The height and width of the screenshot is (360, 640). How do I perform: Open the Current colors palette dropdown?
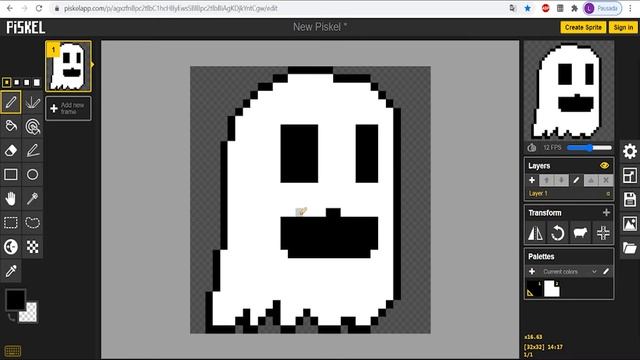point(569,271)
